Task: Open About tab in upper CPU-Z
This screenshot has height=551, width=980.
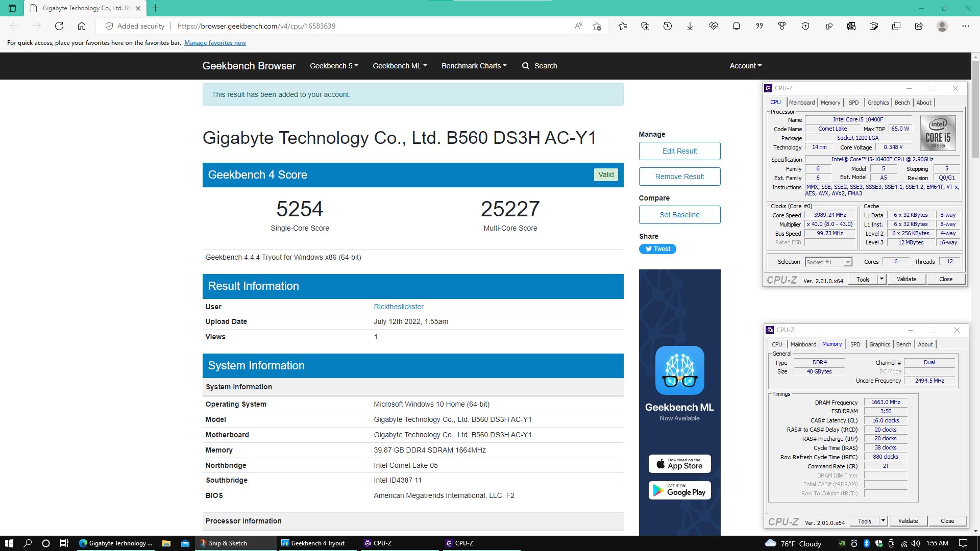Action: (x=924, y=103)
